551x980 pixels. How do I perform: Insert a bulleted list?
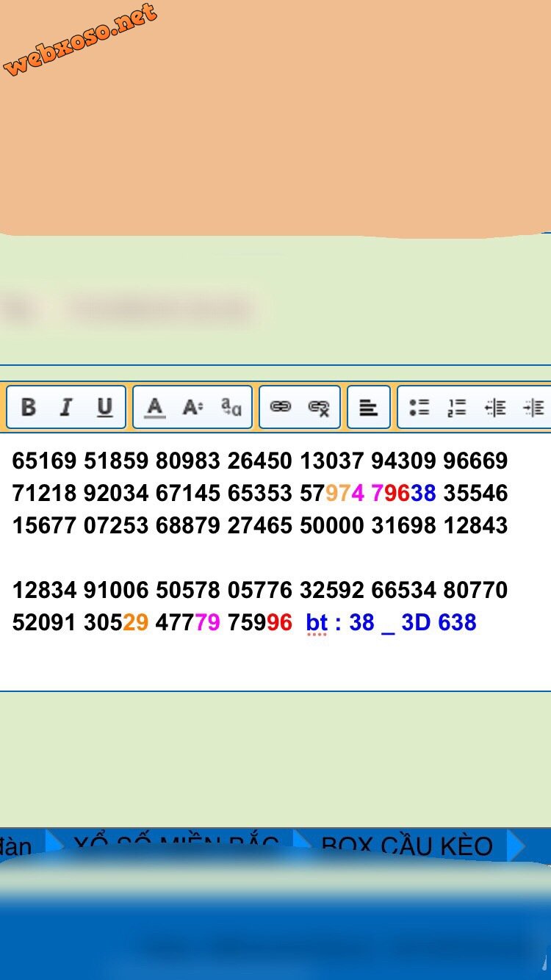[419, 407]
